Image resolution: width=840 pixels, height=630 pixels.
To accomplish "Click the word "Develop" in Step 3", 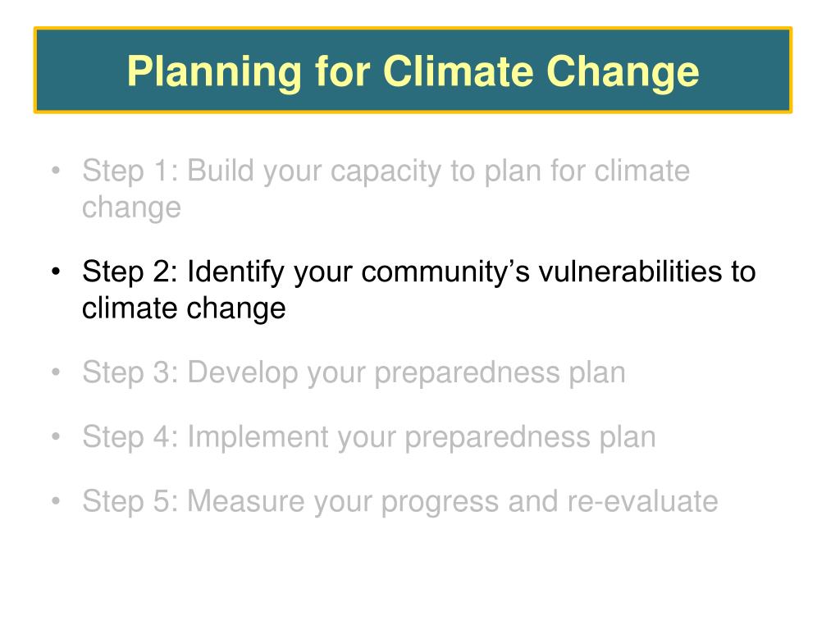I will pos(242,374).
